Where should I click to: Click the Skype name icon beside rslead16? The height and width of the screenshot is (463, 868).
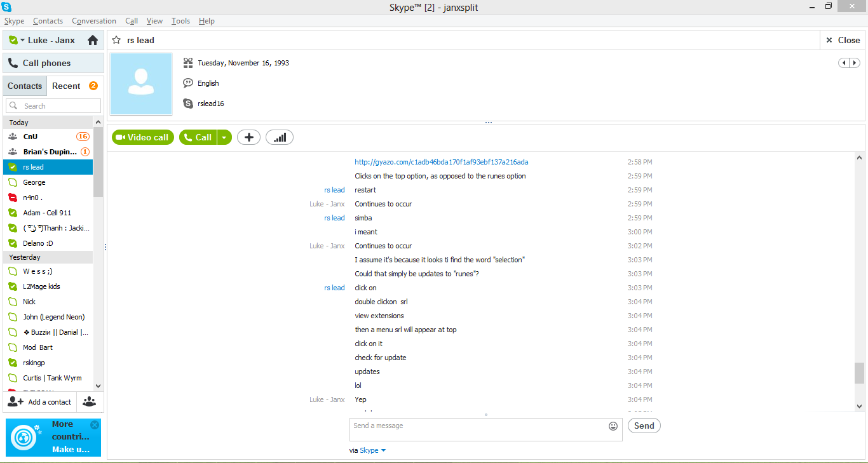coord(188,104)
